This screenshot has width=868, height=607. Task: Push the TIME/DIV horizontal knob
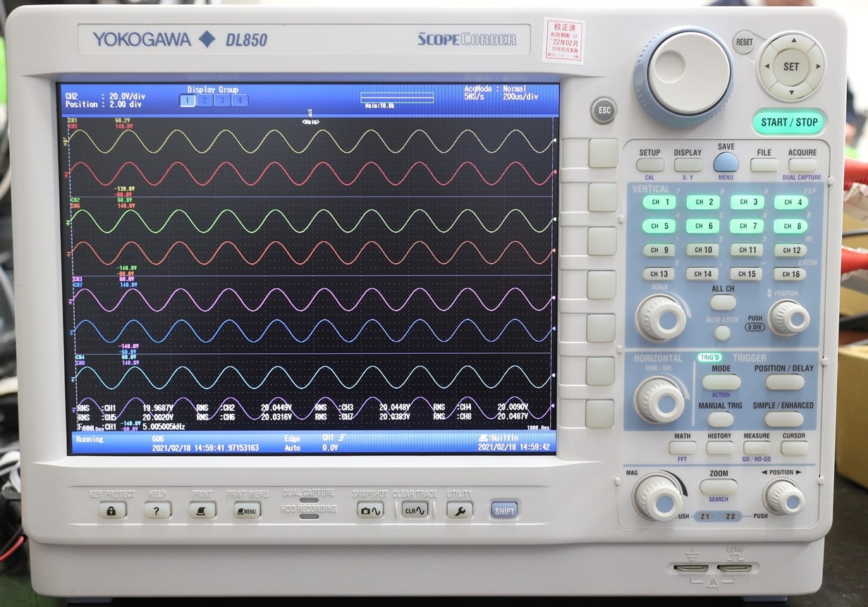pos(660,400)
